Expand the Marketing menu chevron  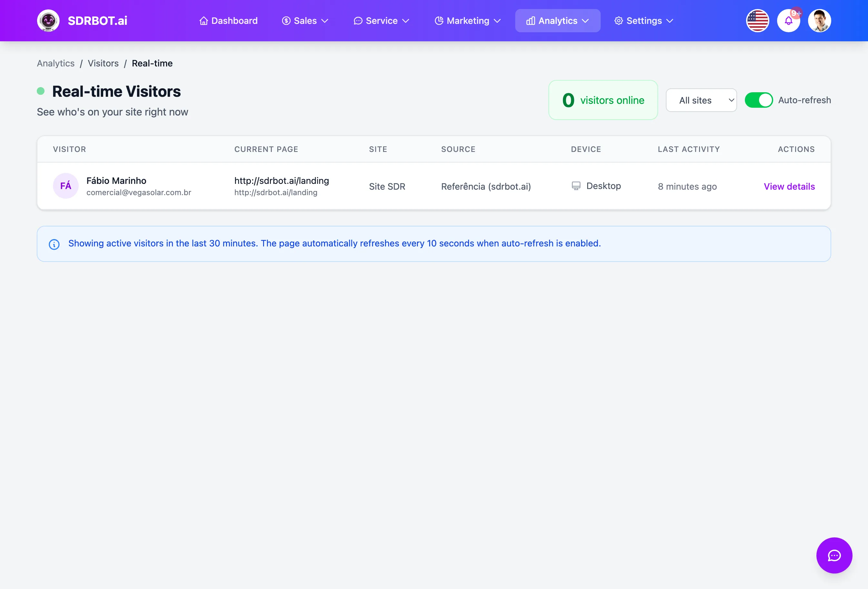pos(497,21)
